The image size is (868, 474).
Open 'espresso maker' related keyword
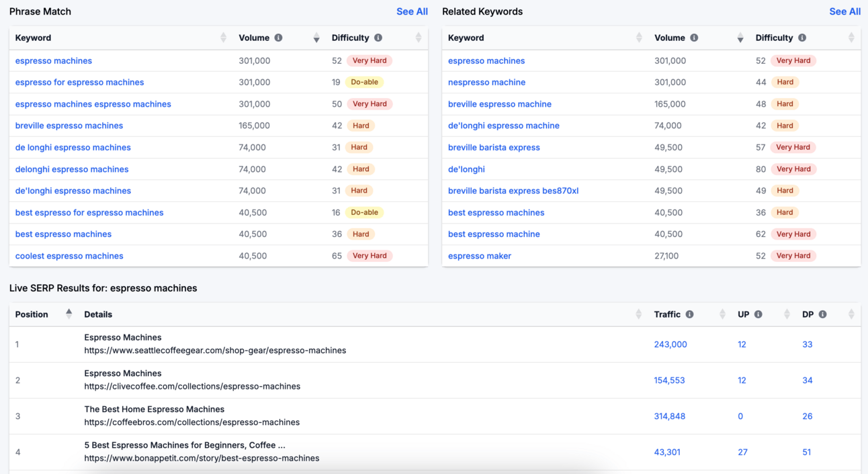[x=480, y=256]
